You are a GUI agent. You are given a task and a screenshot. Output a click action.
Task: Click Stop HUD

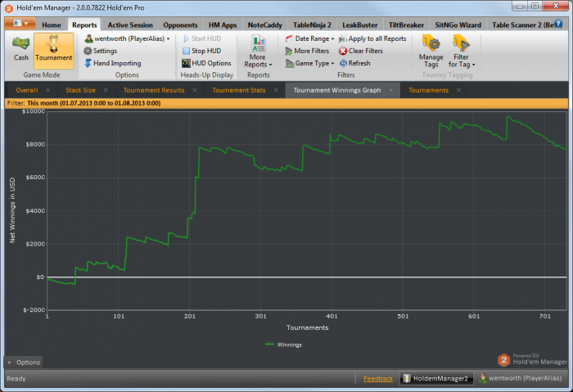point(202,51)
